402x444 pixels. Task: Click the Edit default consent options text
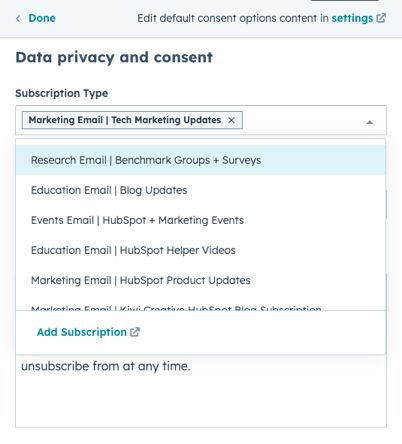click(x=233, y=18)
